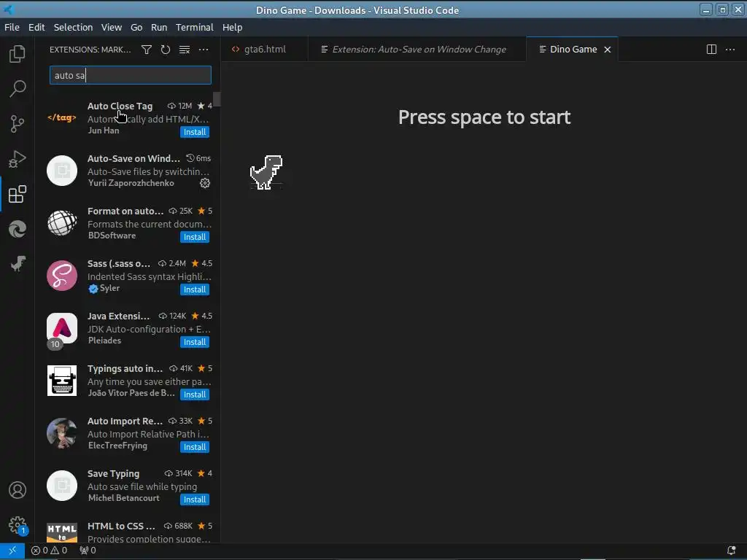Click the Auto Import Relative Path avatar icon
Image resolution: width=747 pixels, height=560 pixels.
[62, 433]
